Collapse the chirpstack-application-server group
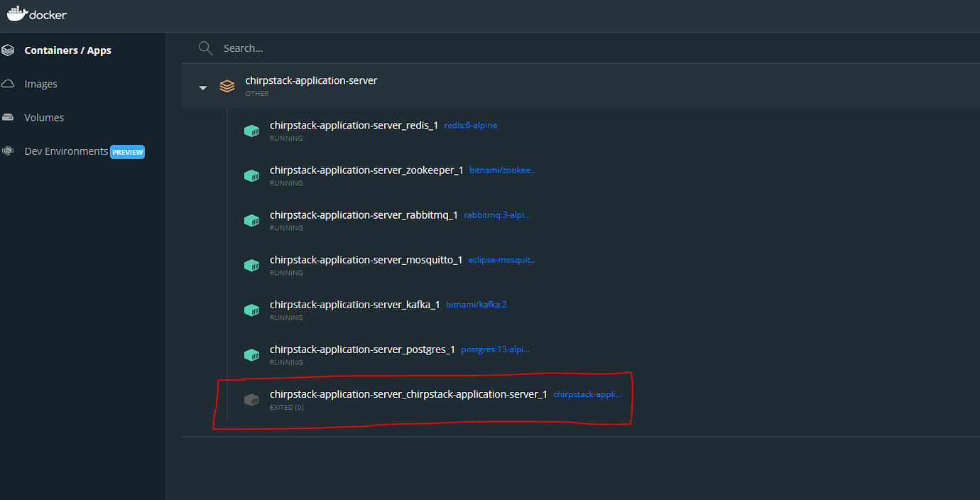980x500 pixels. 203,87
